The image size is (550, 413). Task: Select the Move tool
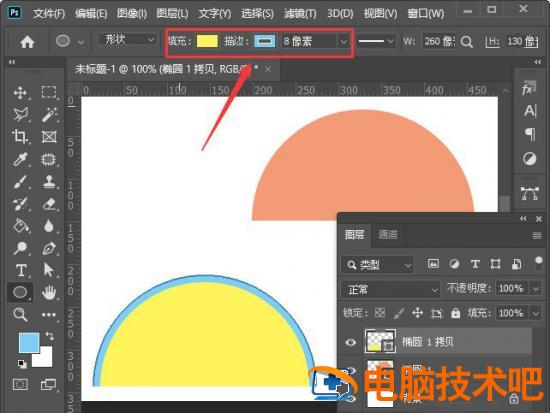[20, 93]
